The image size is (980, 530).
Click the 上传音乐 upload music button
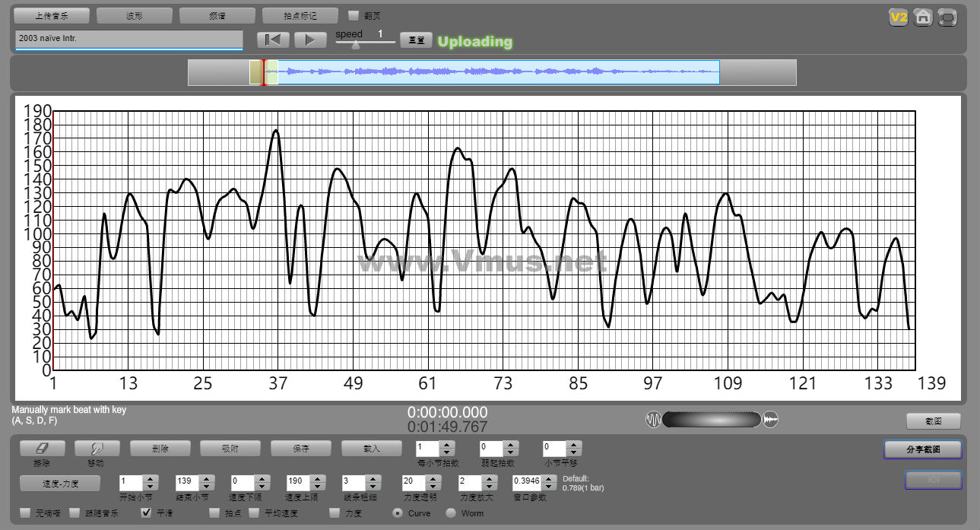[52, 15]
